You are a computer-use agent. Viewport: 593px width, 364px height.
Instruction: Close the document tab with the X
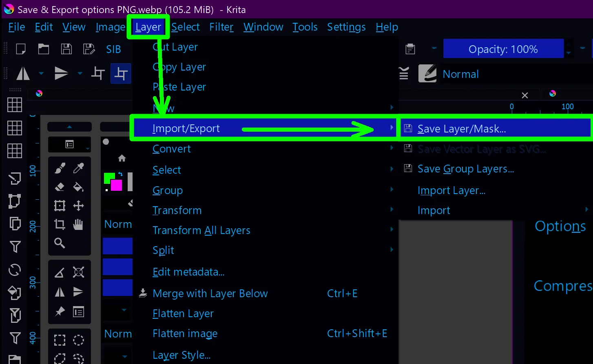pos(525,95)
